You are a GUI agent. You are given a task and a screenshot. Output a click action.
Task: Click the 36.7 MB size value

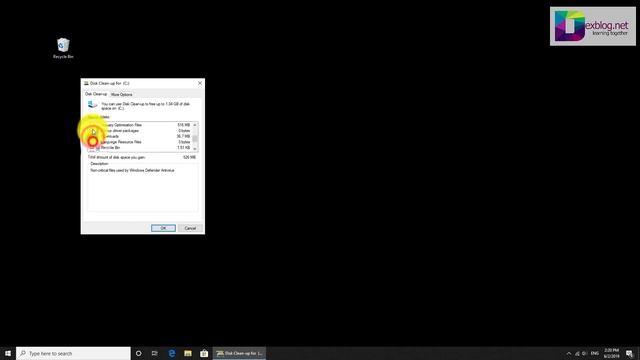click(183, 136)
